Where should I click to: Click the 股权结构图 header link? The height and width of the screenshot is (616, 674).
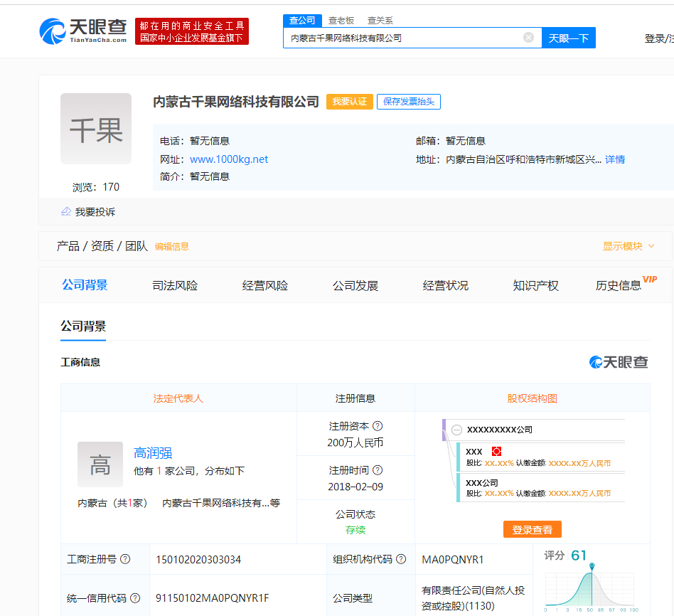pos(532,398)
